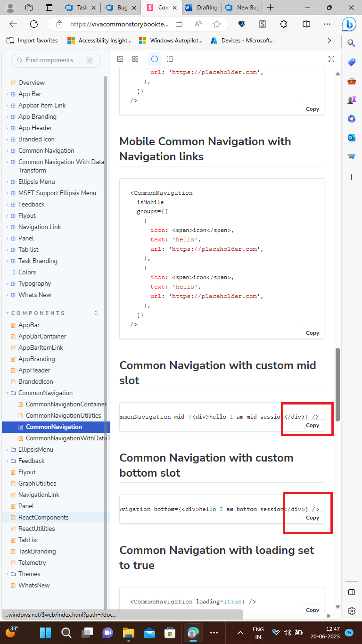362x644 pixels.
Task: Go full screen using the expand icon
Action: pyautogui.click(x=331, y=59)
